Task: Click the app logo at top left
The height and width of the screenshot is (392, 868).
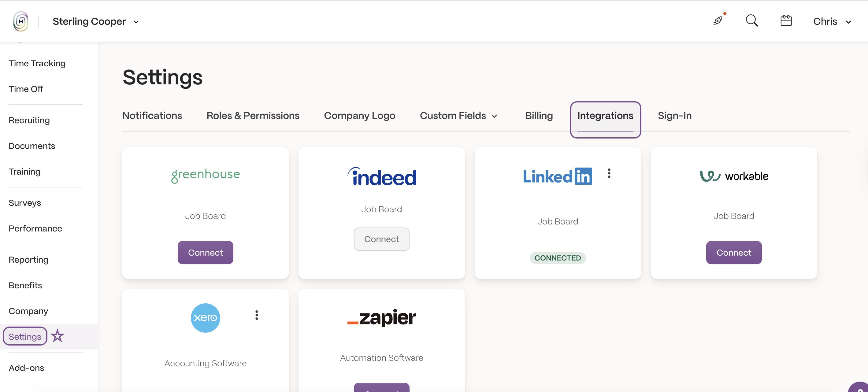Action: point(20,21)
